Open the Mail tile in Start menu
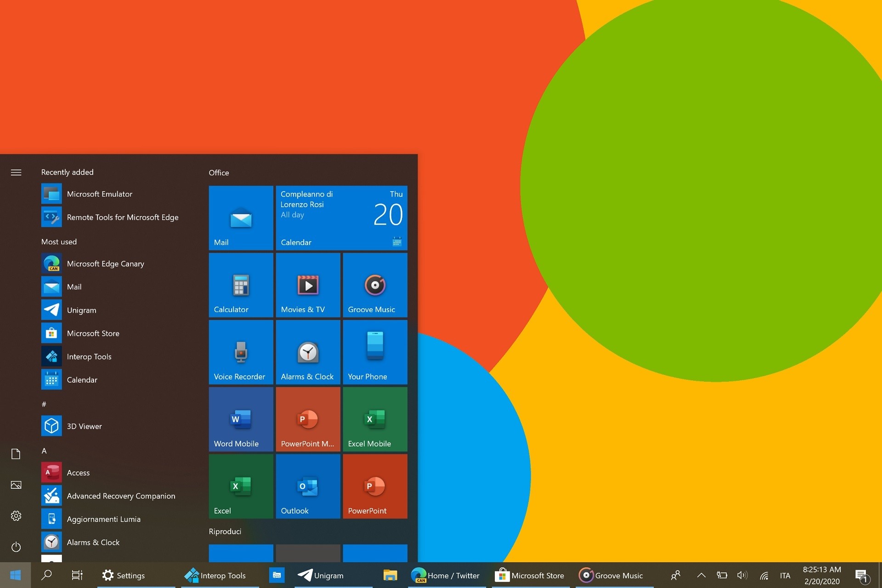The image size is (882, 588). pyautogui.click(x=241, y=217)
